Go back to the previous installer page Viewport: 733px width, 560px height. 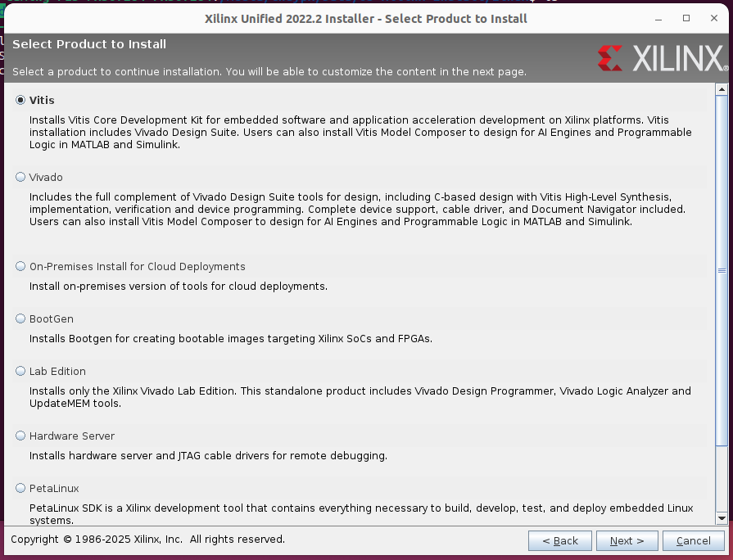coord(560,541)
